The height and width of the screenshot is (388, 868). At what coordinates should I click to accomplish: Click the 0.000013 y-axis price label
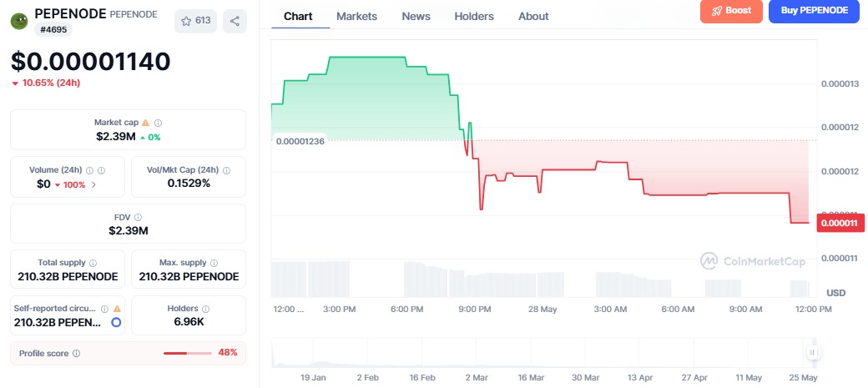[x=840, y=83]
